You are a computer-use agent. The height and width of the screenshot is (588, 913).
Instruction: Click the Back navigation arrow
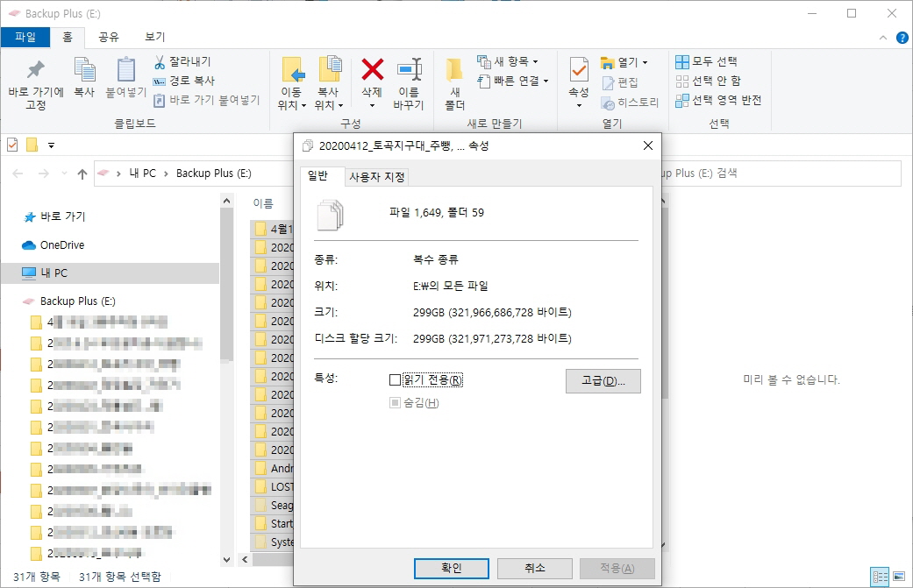coord(18,174)
